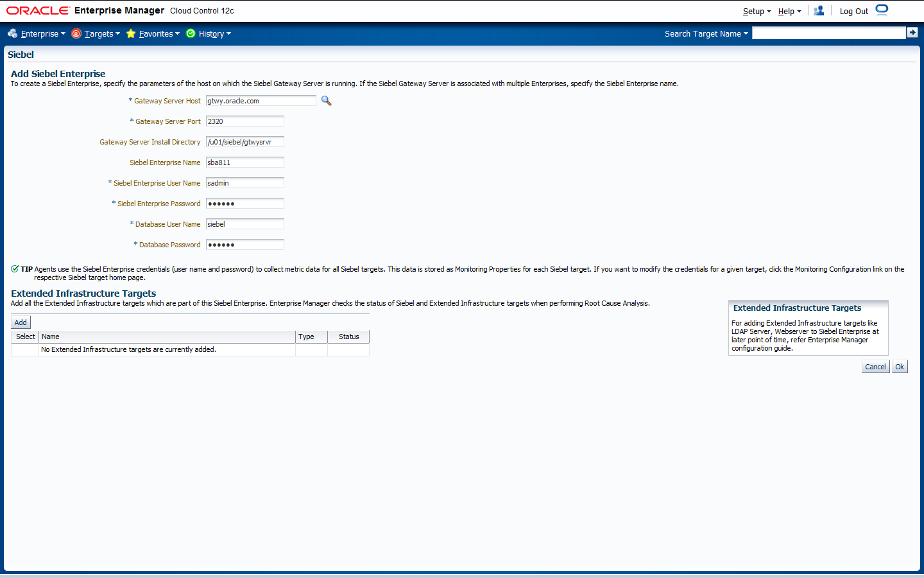Image resolution: width=924 pixels, height=578 pixels.
Task: Click the Siebel page title
Action: pyautogui.click(x=21, y=55)
